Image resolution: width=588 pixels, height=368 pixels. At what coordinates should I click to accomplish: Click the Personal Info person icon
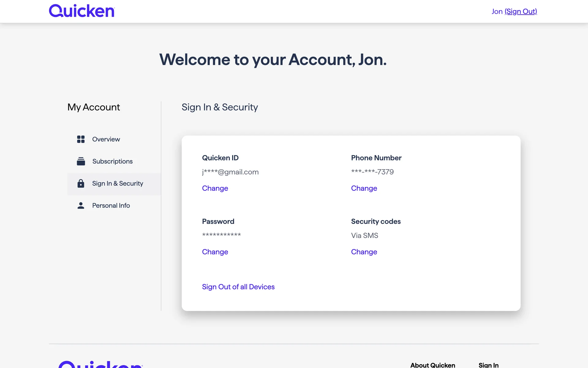point(81,205)
